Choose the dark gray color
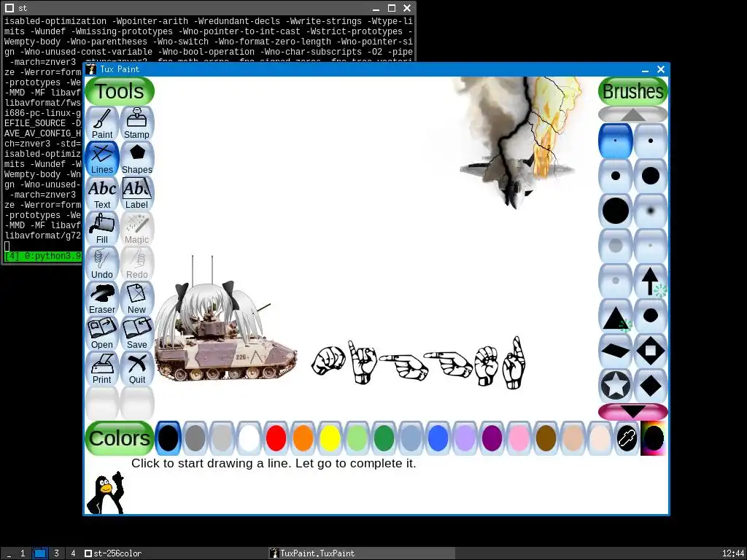This screenshot has width=747, height=560. tap(195, 438)
